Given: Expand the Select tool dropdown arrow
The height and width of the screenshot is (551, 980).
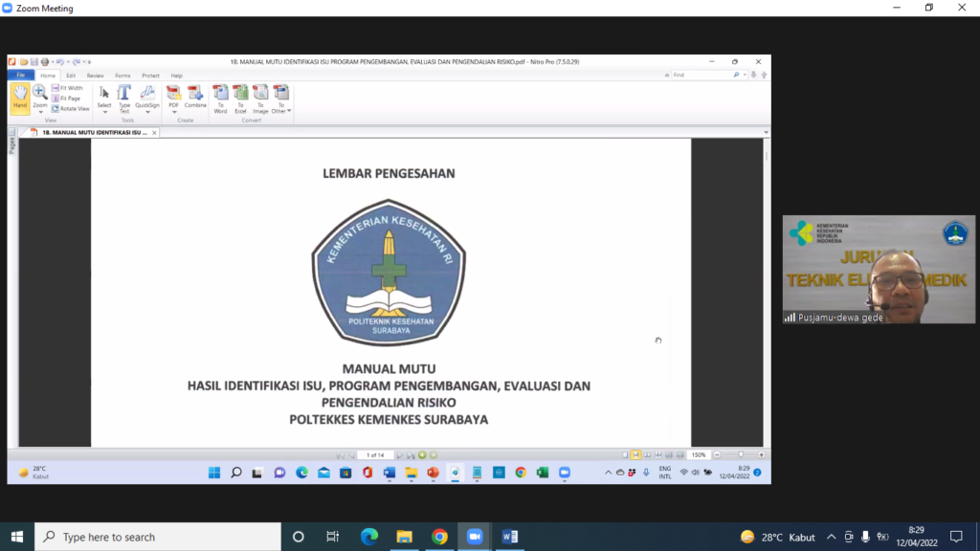Looking at the screenshot, I should click(104, 113).
